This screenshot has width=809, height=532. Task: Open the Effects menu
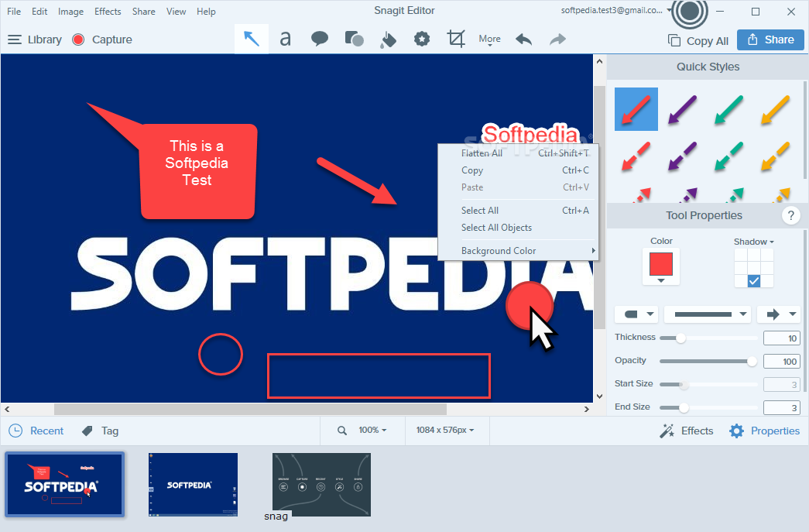[108, 12]
